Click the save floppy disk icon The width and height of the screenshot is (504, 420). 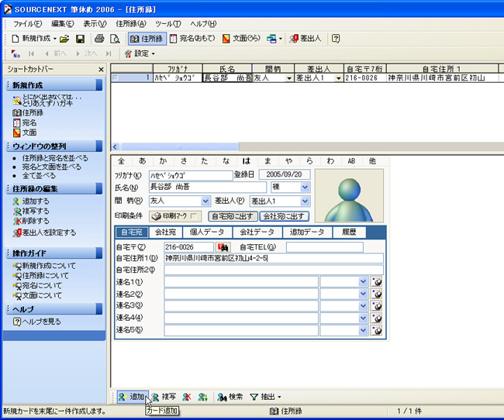click(80, 39)
